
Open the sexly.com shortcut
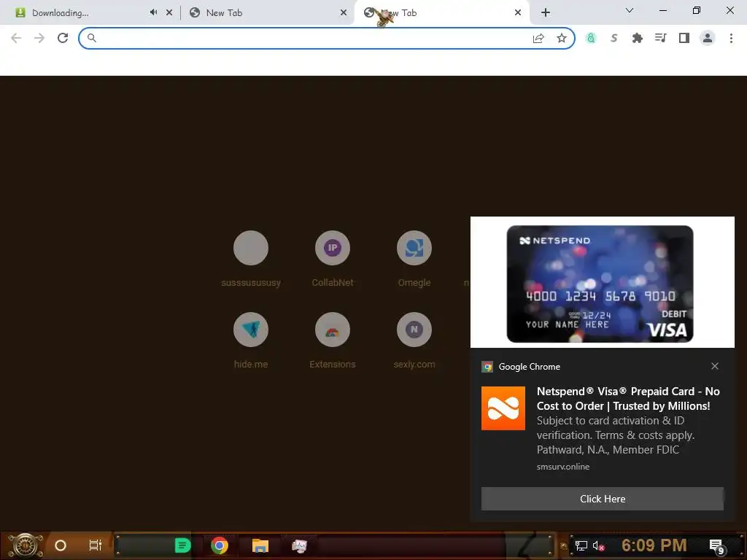pos(414,341)
